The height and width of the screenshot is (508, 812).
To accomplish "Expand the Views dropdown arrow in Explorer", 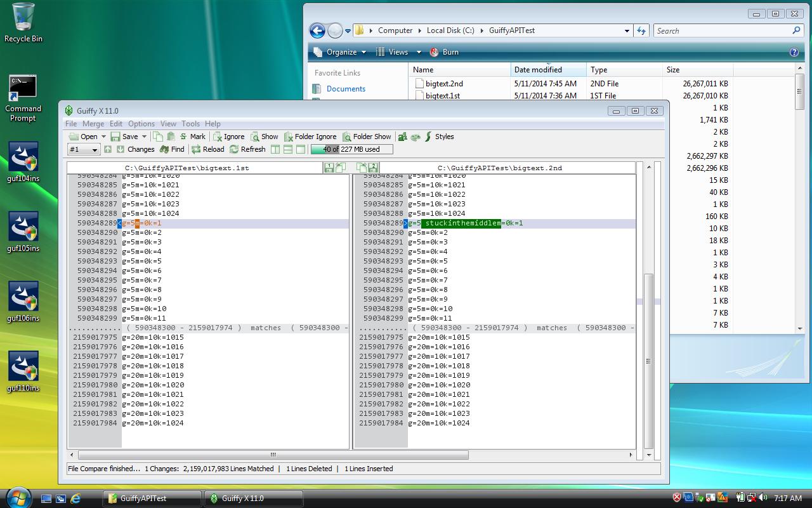I will pyautogui.click(x=419, y=52).
